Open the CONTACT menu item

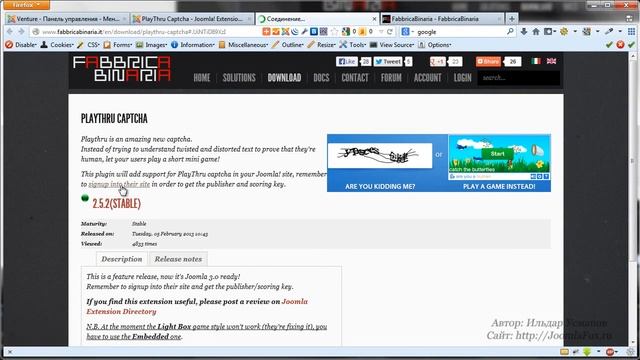(x=355, y=78)
